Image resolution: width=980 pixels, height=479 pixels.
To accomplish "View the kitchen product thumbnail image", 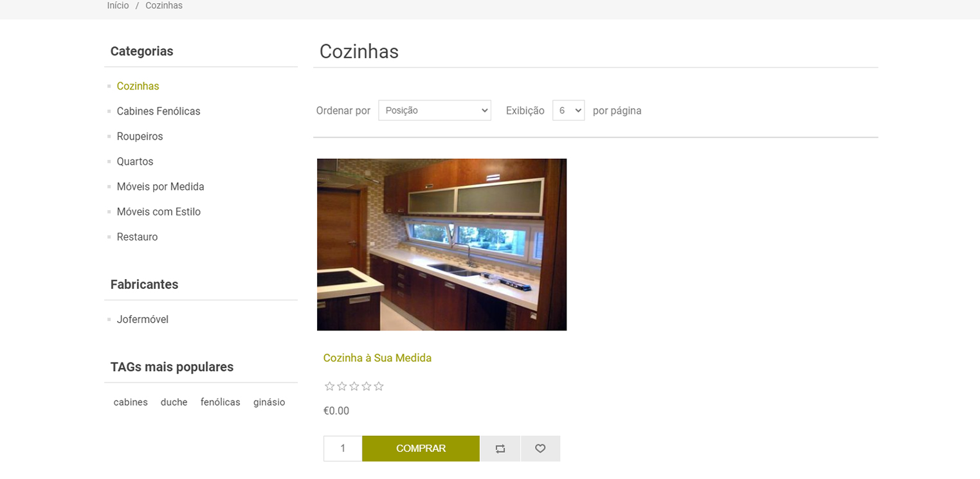I will pyautogui.click(x=442, y=244).
